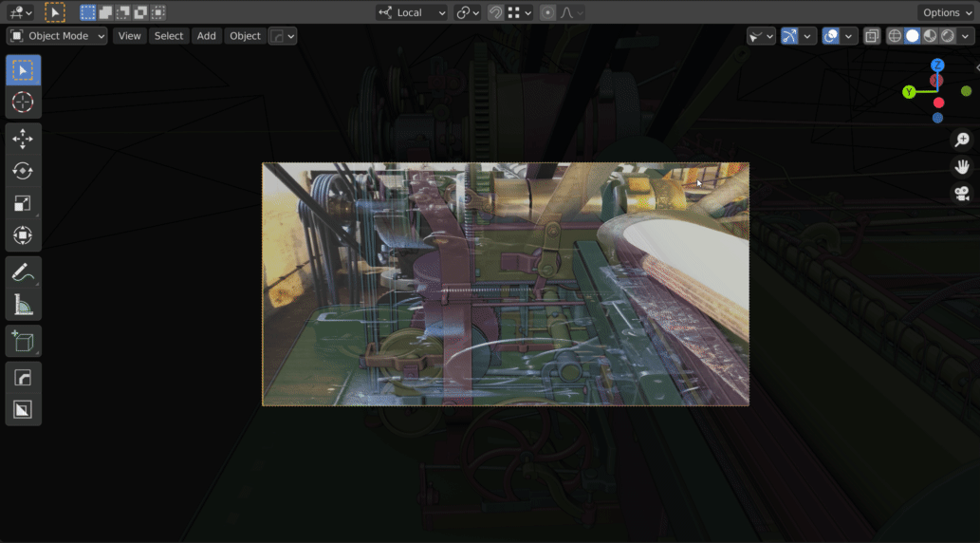Viewport: 980px width, 543px height.
Task: Toggle the snapping magnet button
Action: [496, 12]
